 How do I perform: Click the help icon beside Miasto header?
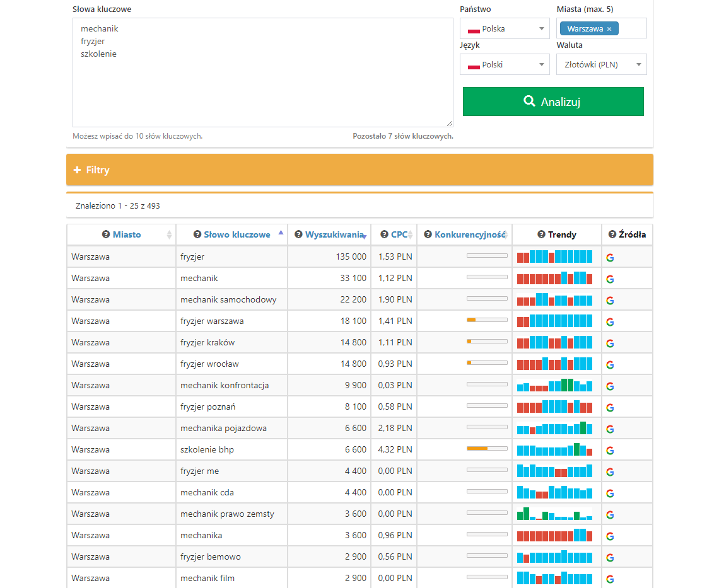click(106, 234)
